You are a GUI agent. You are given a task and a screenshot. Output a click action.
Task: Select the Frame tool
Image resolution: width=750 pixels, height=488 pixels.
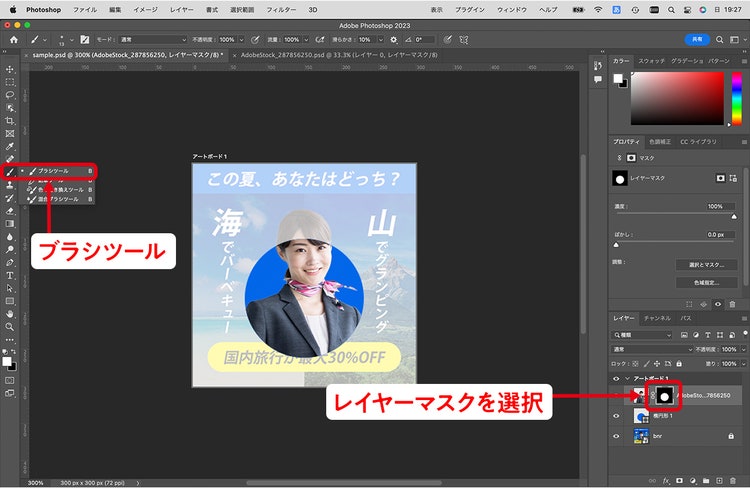point(10,133)
